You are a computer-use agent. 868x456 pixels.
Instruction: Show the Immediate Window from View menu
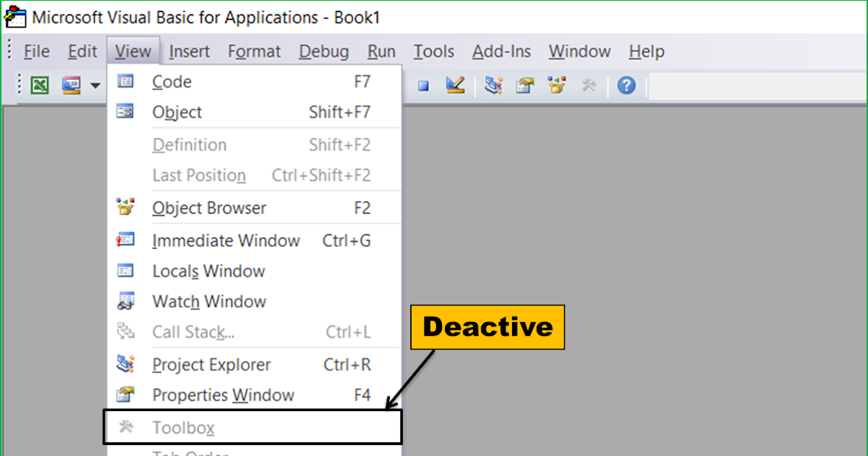(254, 240)
